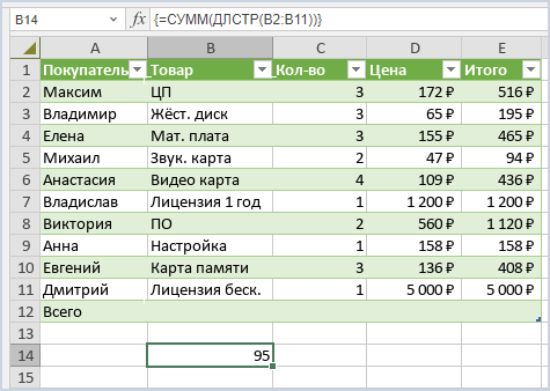
Task: Click cell B14 containing 95
Action: tap(210, 356)
